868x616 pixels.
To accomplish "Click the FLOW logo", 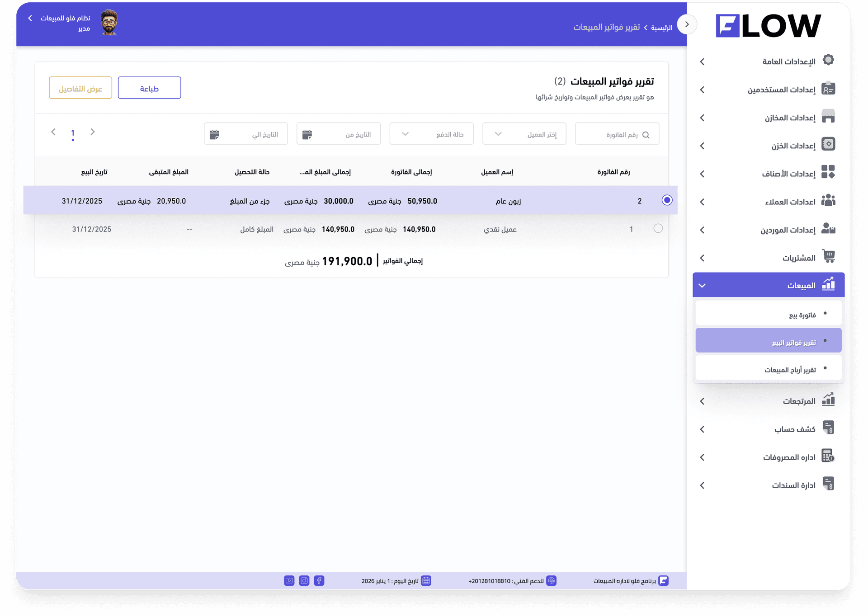I will point(768,25).
